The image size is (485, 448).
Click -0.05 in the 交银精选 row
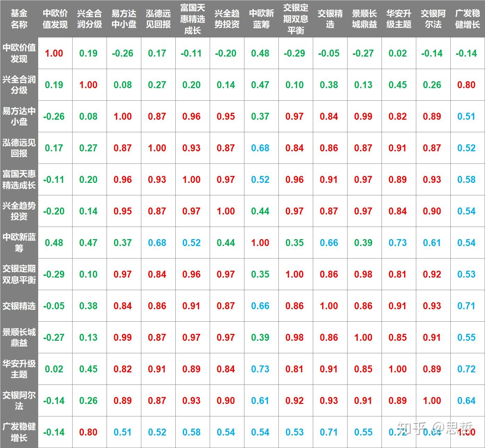(54, 306)
